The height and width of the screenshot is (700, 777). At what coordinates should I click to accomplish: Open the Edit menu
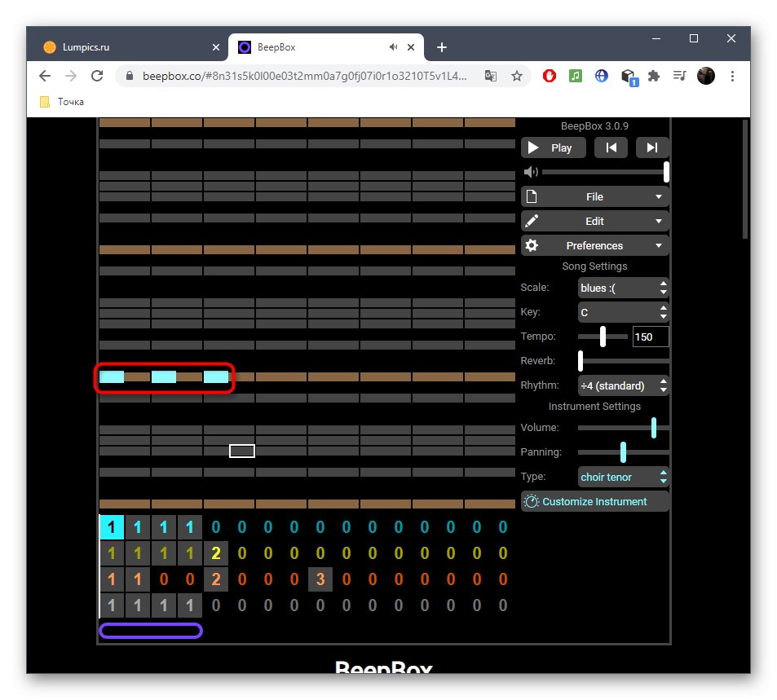coord(594,221)
